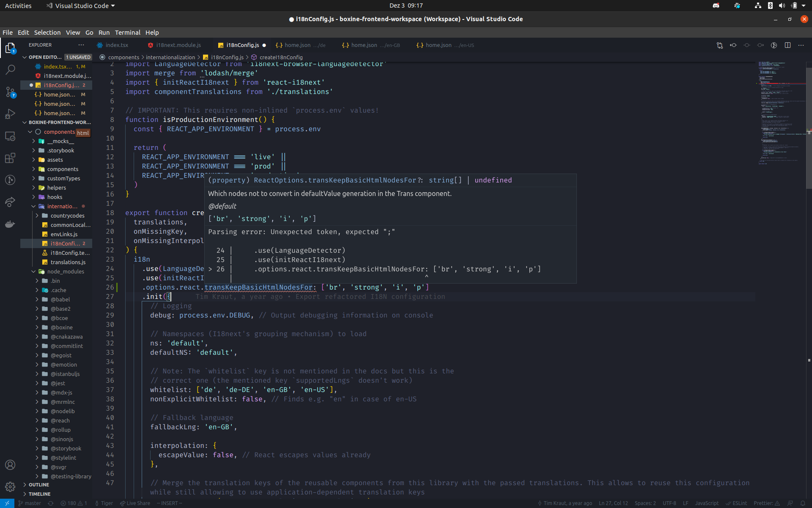Open the Accounts menu icon

click(x=10, y=464)
